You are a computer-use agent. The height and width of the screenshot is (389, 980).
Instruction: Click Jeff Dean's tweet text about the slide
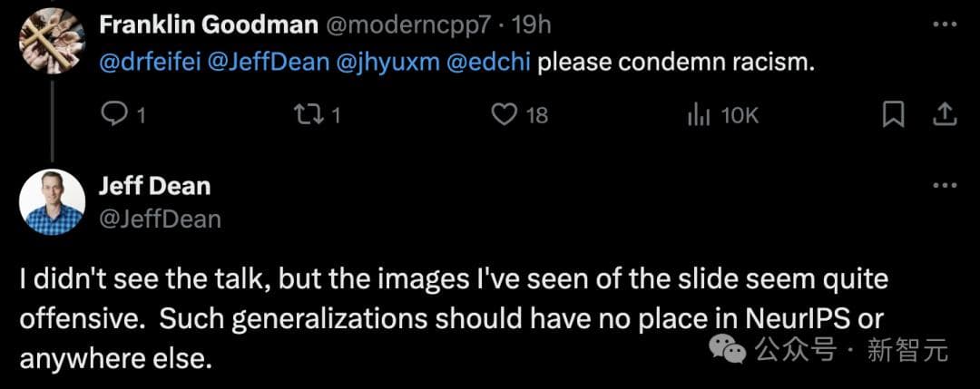click(452, 319)
